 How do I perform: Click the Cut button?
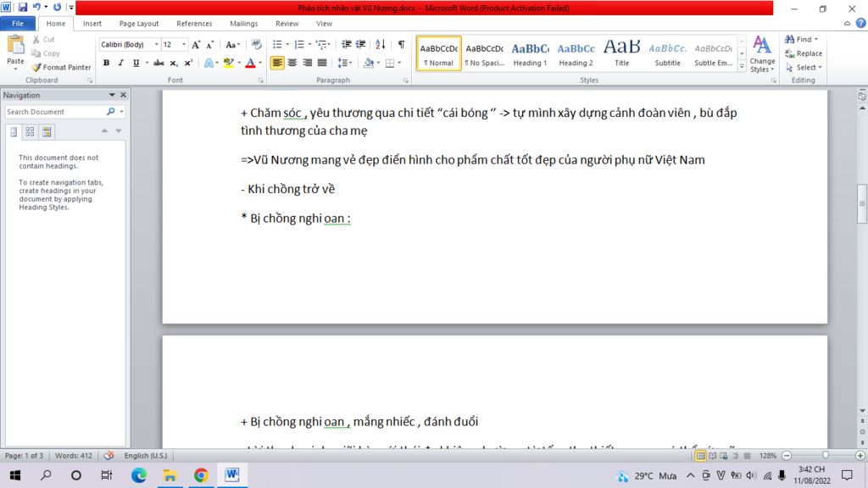click(43, 39)
